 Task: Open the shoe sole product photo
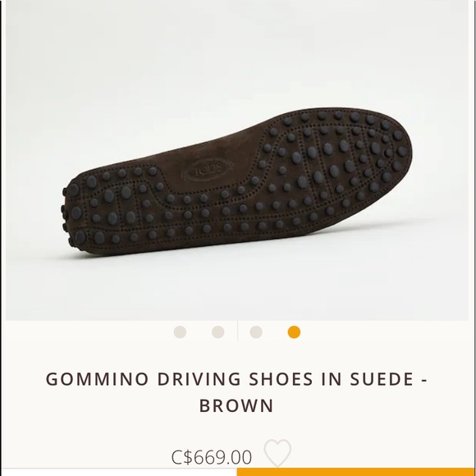237,160
